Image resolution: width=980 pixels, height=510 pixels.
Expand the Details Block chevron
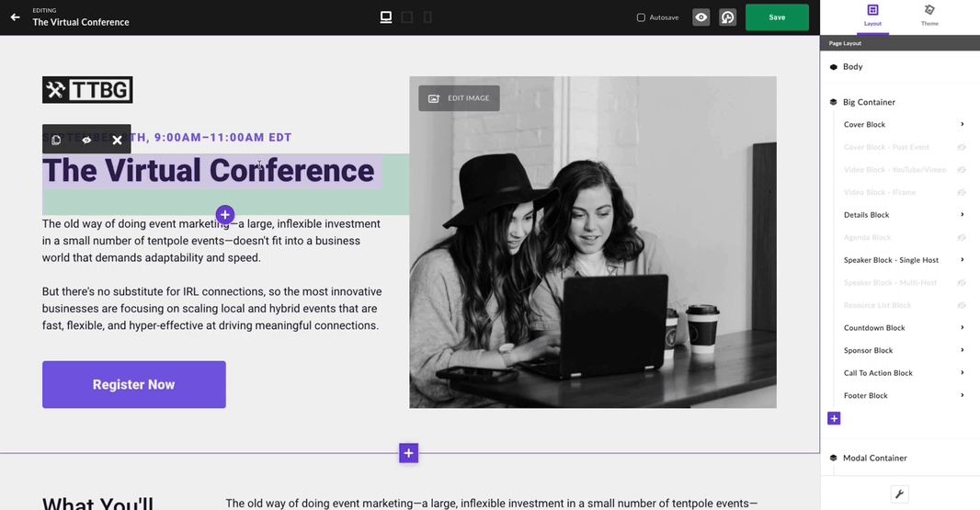[962, 214]
